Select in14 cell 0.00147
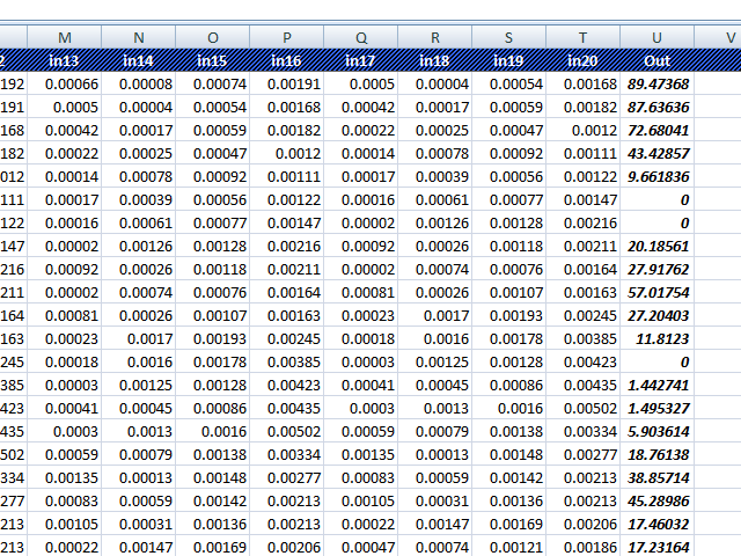This screenshot has width=741, height=556. point(138,547)
